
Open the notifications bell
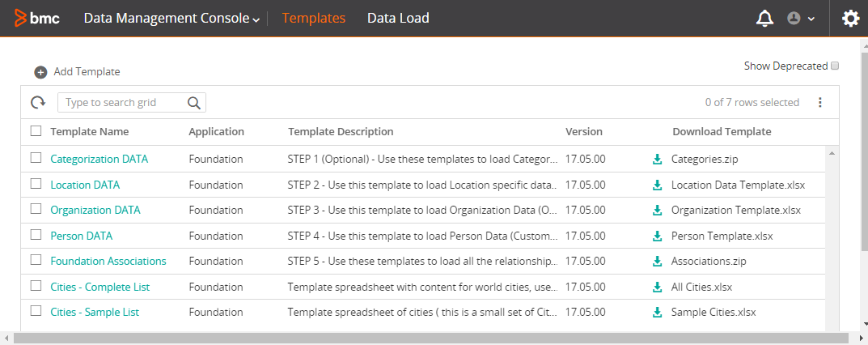[764, 19]
